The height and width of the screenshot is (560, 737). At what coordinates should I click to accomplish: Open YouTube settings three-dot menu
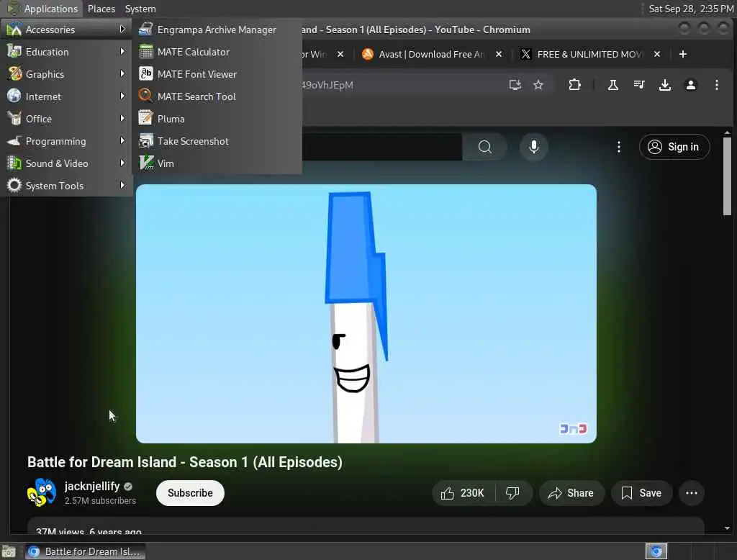point(618,147)
